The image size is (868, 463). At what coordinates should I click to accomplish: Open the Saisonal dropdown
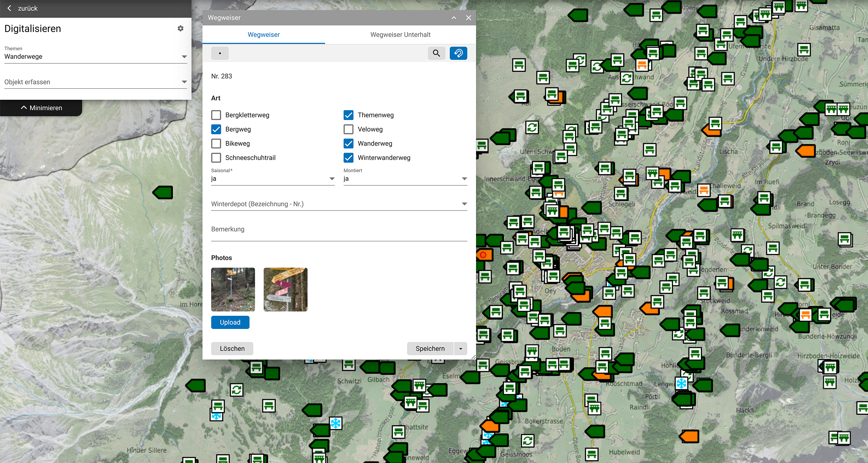point(273,179)
